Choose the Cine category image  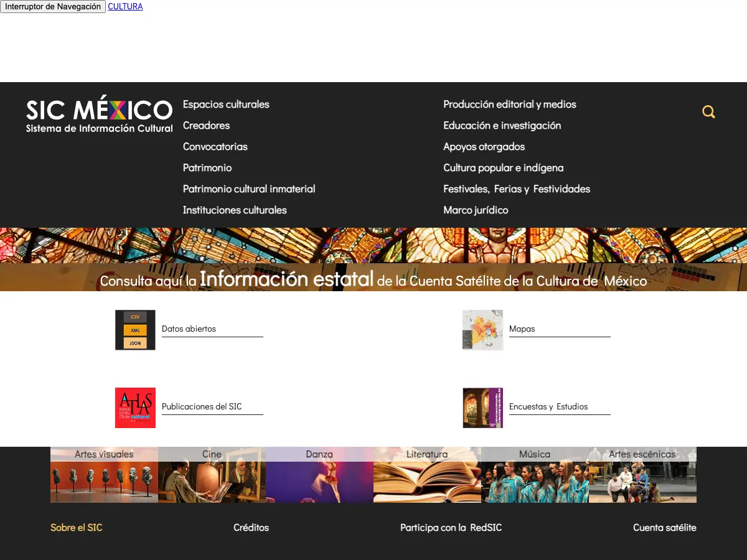pyautogui.click(x=212, y=475)
